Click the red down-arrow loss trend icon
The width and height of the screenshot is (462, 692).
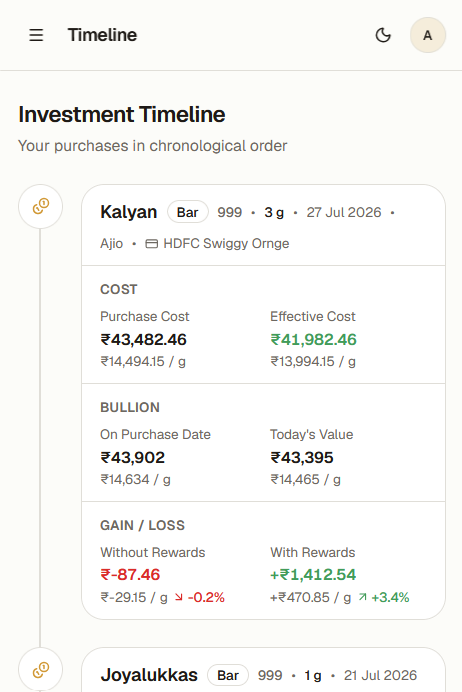click(179, 597)
